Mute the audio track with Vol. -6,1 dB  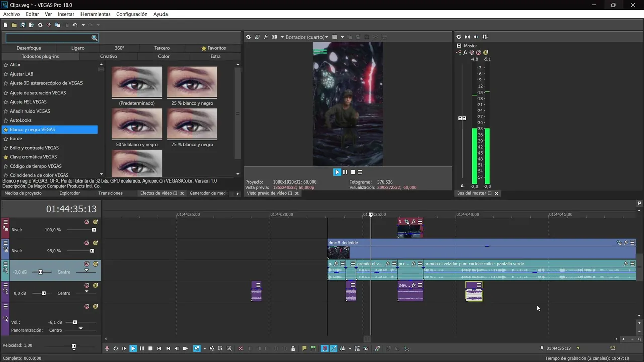pos(87,306)
